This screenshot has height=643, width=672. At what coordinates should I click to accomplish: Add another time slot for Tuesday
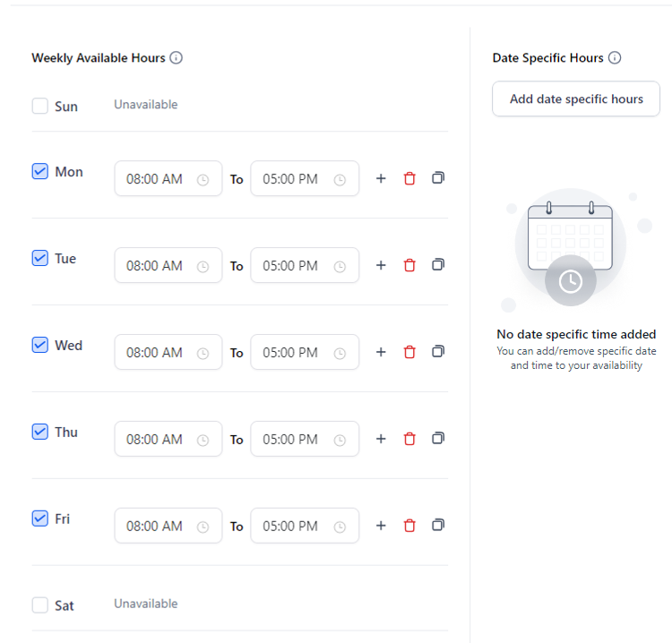pos(381,265)
